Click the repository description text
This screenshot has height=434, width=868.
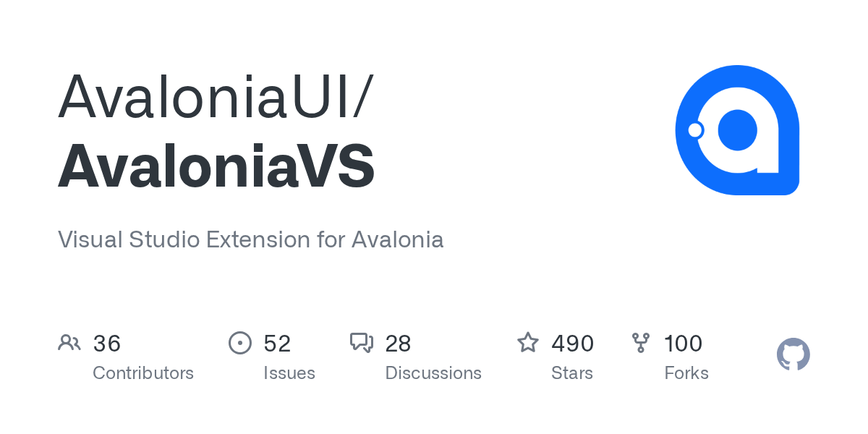pos(250,239)
